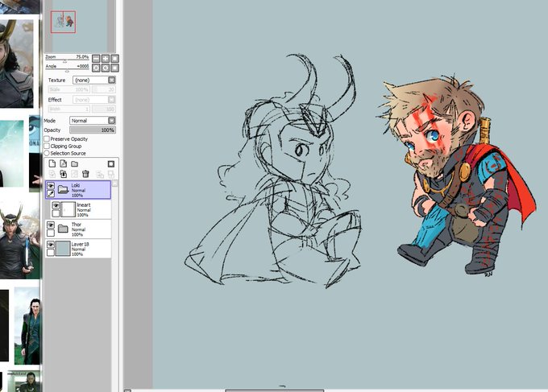Image resolution: width=548 pixels, height=392 pixels.
Task: Click the Layer18 color thumbnail
Action: (63, 249)
